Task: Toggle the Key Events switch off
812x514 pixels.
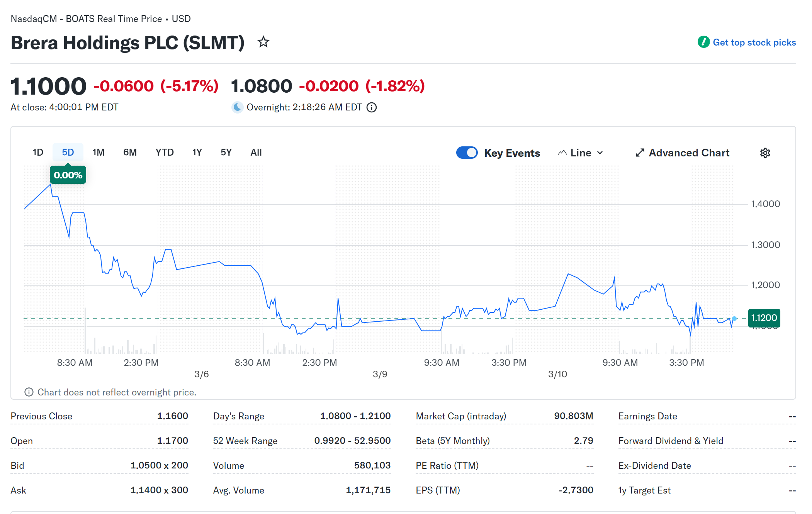Action: click(467, 153)
